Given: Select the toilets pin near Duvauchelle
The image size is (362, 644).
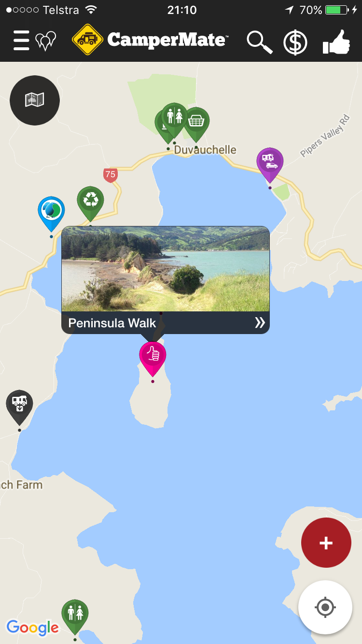Looking at the screenshot, I should (174, 119).
